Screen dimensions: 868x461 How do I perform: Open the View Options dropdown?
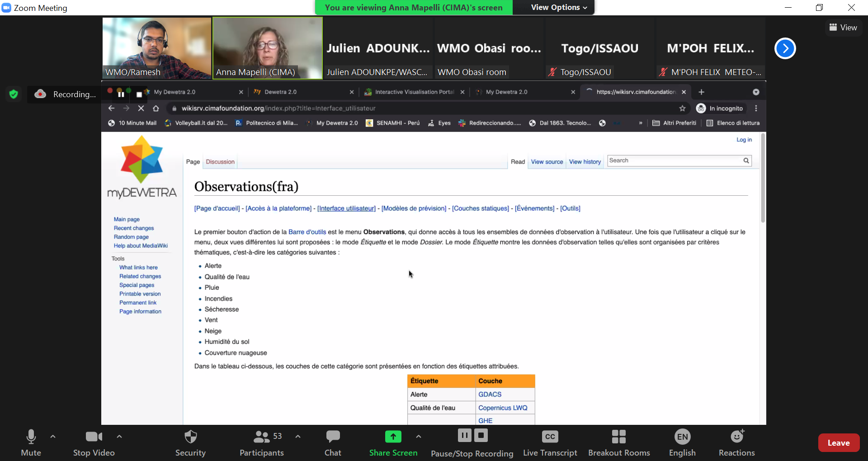point(559,7)
